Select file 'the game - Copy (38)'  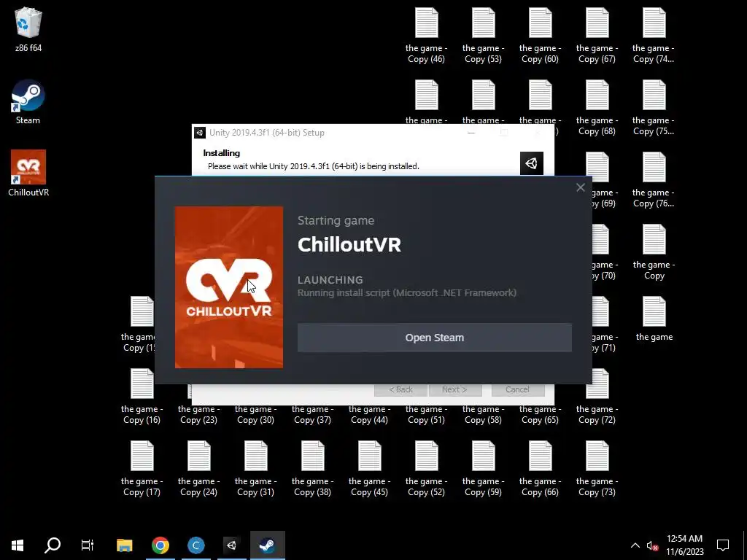(x=312, y=469)
